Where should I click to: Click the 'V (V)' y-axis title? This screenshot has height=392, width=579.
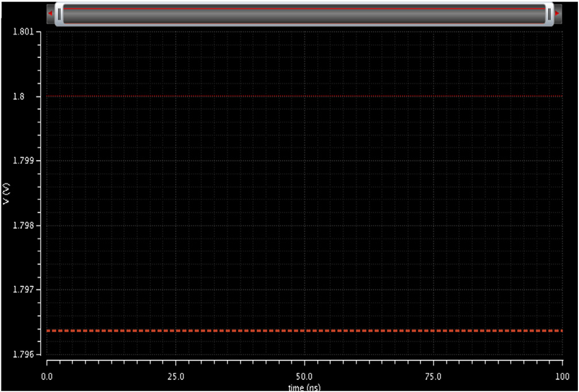click(5, 193)
